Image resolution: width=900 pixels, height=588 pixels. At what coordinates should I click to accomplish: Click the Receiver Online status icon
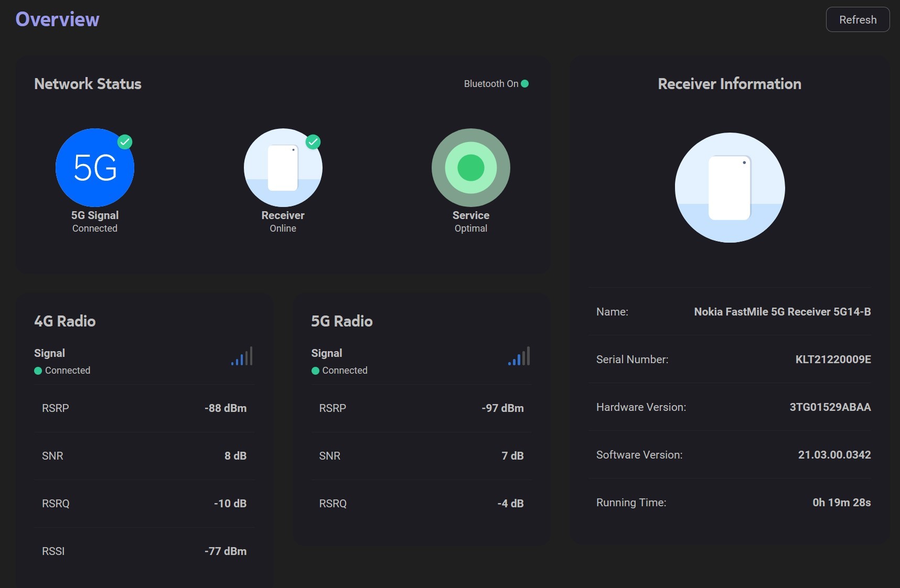283,168
